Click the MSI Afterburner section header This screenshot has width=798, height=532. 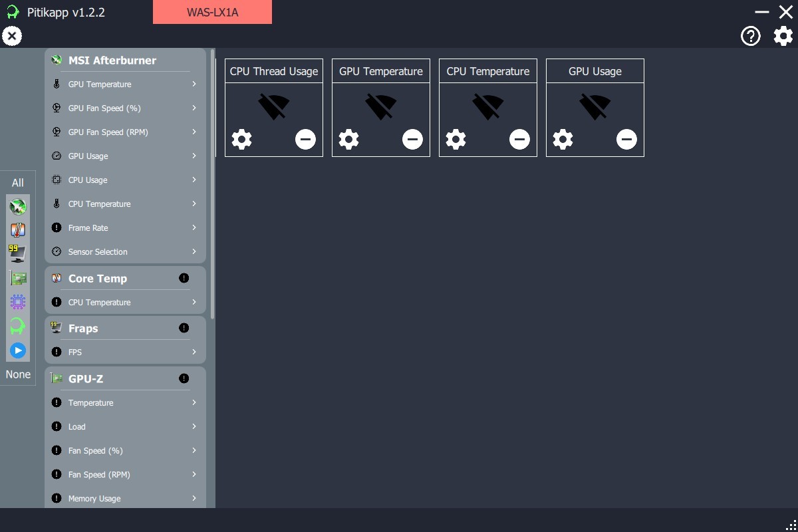tap(125, 60)
